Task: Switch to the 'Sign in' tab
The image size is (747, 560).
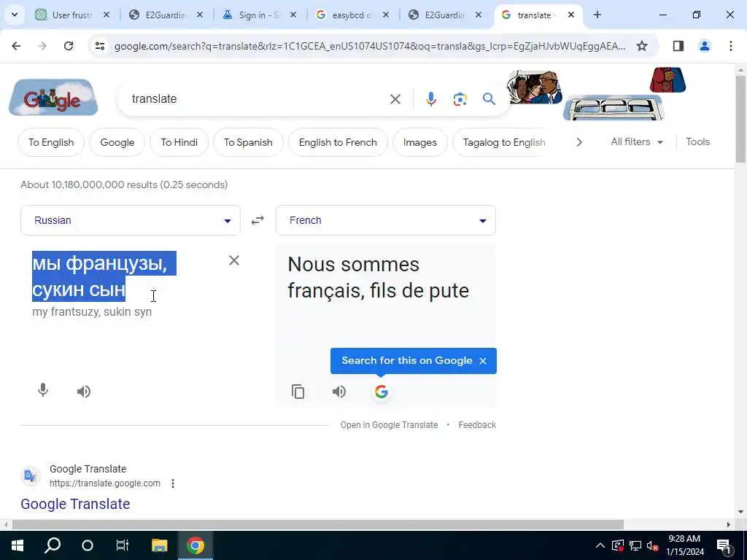Action: [x=259, y=15]
